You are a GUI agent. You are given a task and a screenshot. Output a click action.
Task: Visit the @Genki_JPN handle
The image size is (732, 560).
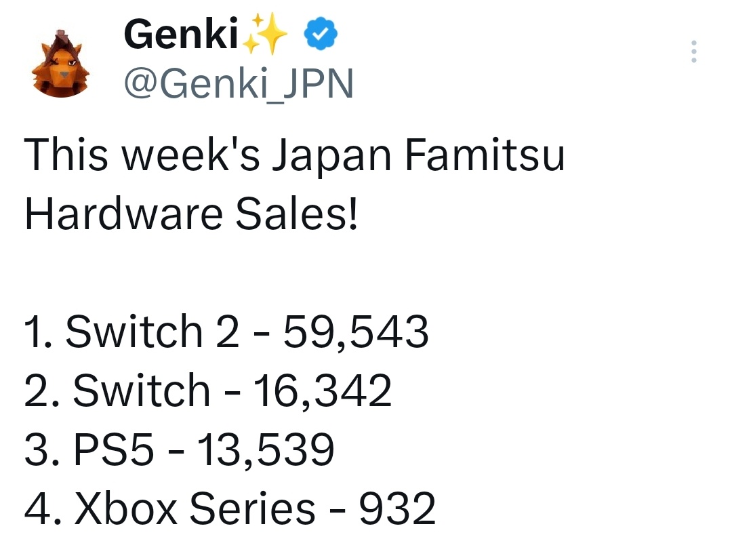(239, 84)
